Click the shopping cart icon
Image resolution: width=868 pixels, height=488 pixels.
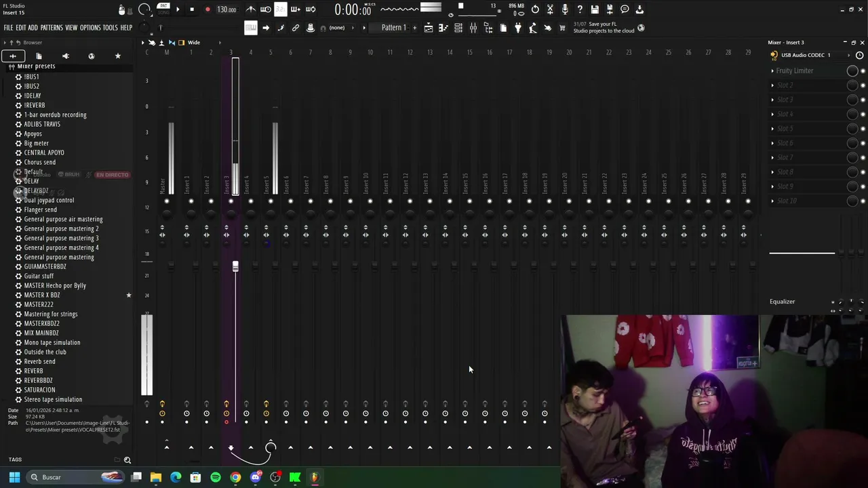point(562,28)
